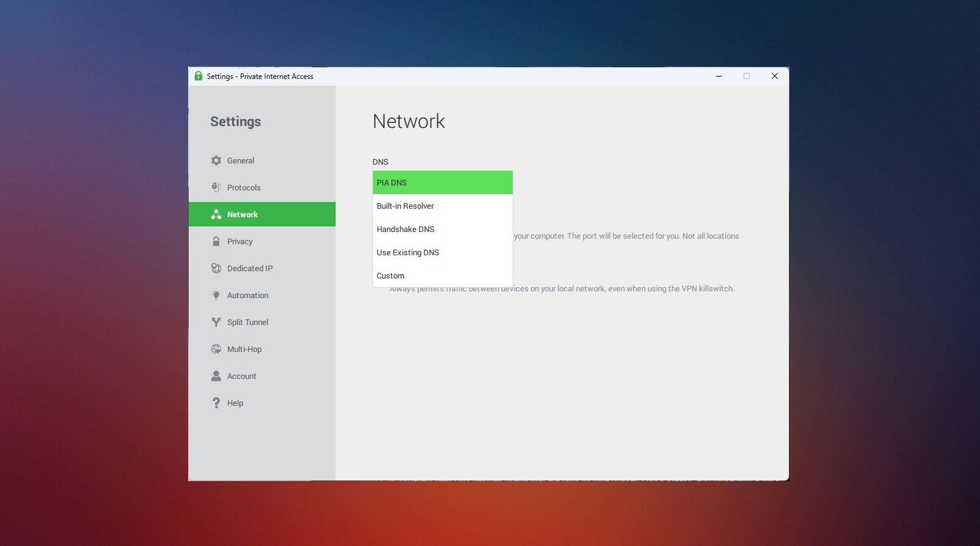Click the Dedicated IP globe icon
The width and height of the screenshot is (980, 546).
point(216,268)
